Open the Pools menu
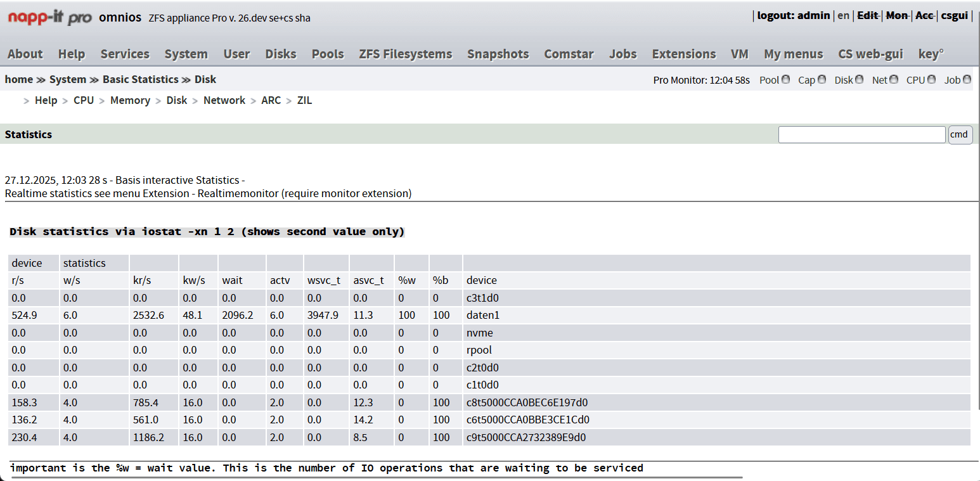Image resolution: width=980 pixels, height=481 pixels. pos(328,54)
